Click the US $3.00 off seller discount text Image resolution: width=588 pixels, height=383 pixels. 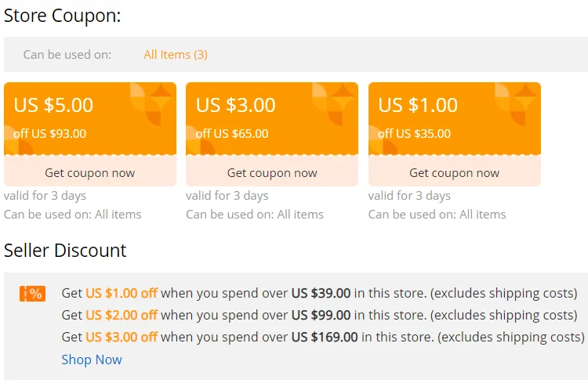[122, 337]
